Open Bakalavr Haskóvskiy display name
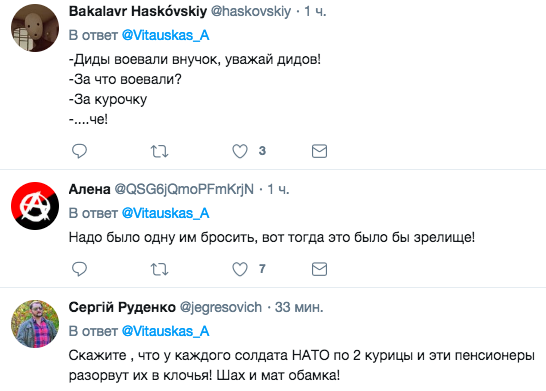Viewport: 546px width, 391px height. coord(138,11)
